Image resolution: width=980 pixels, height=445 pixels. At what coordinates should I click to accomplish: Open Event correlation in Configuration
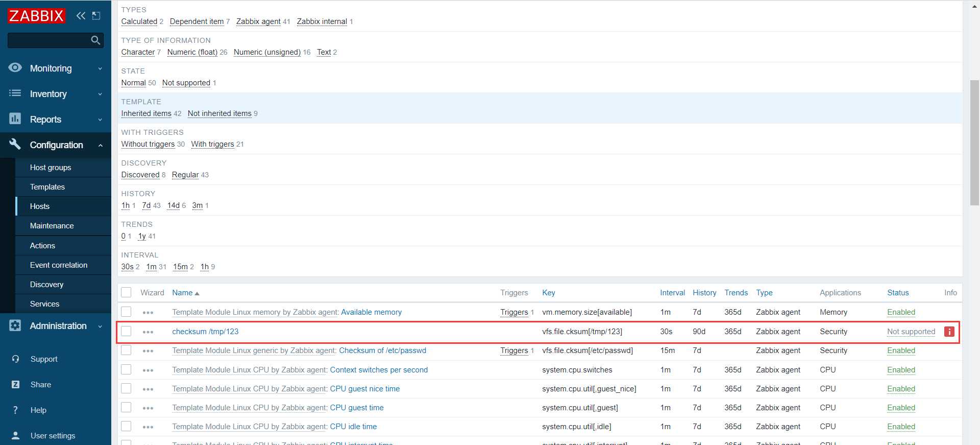pyautogui.click(x=59, y=265)
